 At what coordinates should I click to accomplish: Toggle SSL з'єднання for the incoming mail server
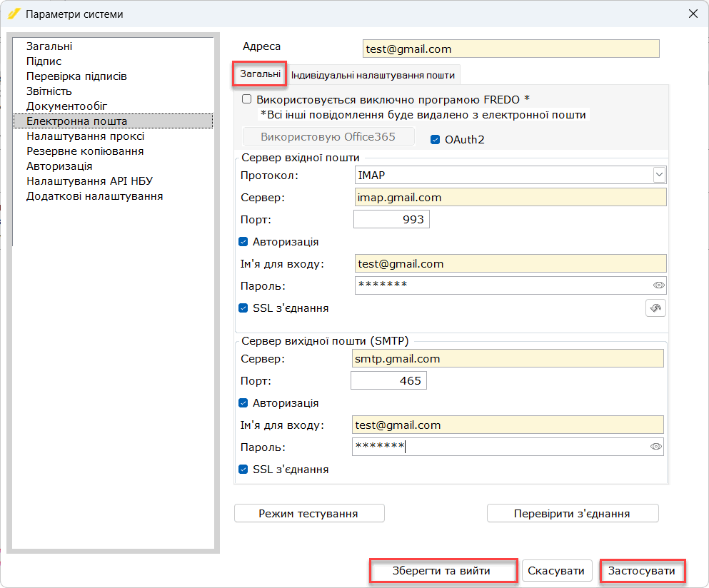243,308
